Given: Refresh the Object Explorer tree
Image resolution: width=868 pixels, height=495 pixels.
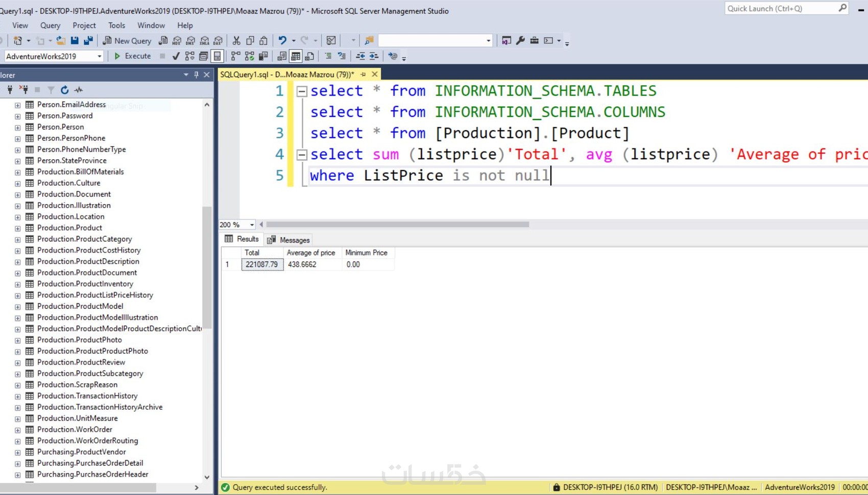Looking at the screenshot, I should point(64,90).
